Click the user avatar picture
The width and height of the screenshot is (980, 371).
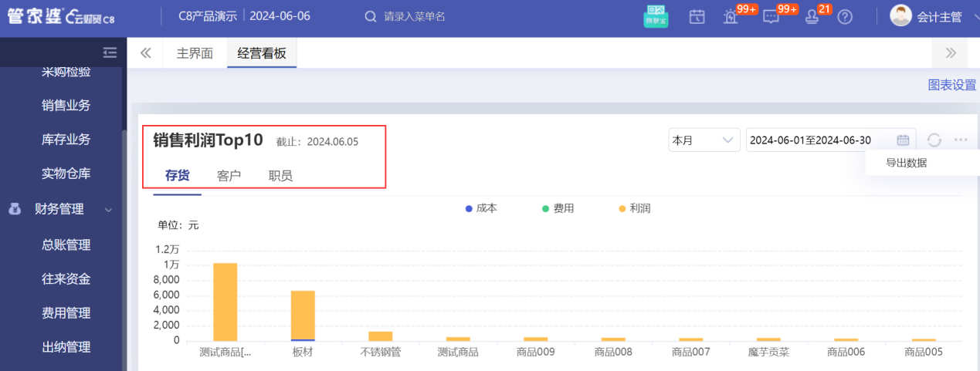coord(901,16)
